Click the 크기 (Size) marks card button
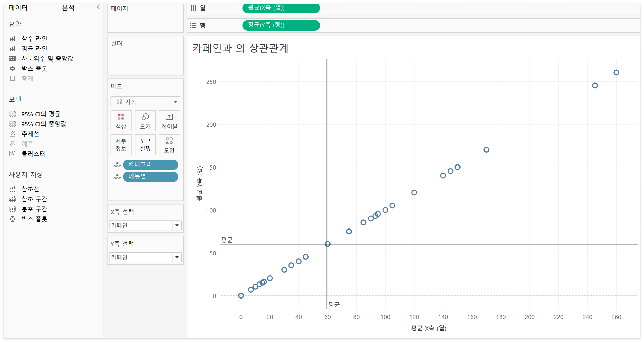 145,121
